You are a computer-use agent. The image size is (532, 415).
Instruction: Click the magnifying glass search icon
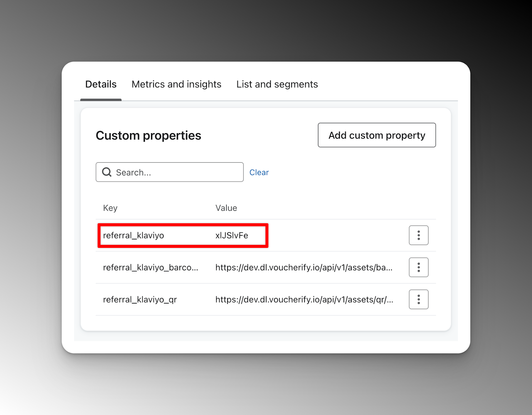click(107, 172)
